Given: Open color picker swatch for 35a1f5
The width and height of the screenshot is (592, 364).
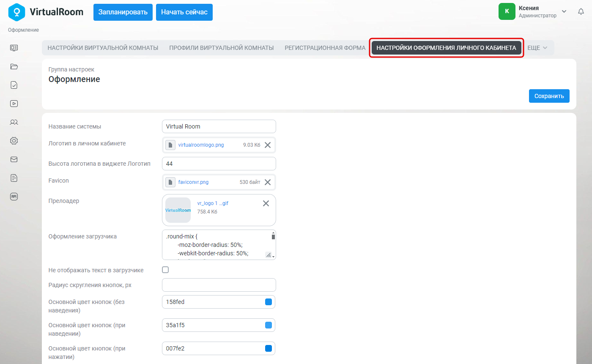Looking at the screenshot, I should click(268, 325).
